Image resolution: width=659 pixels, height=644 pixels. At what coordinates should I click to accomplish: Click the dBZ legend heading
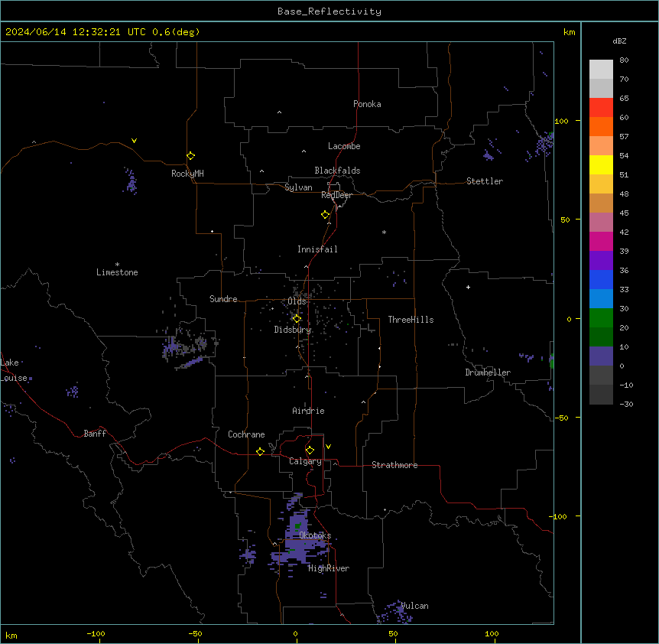619,41
